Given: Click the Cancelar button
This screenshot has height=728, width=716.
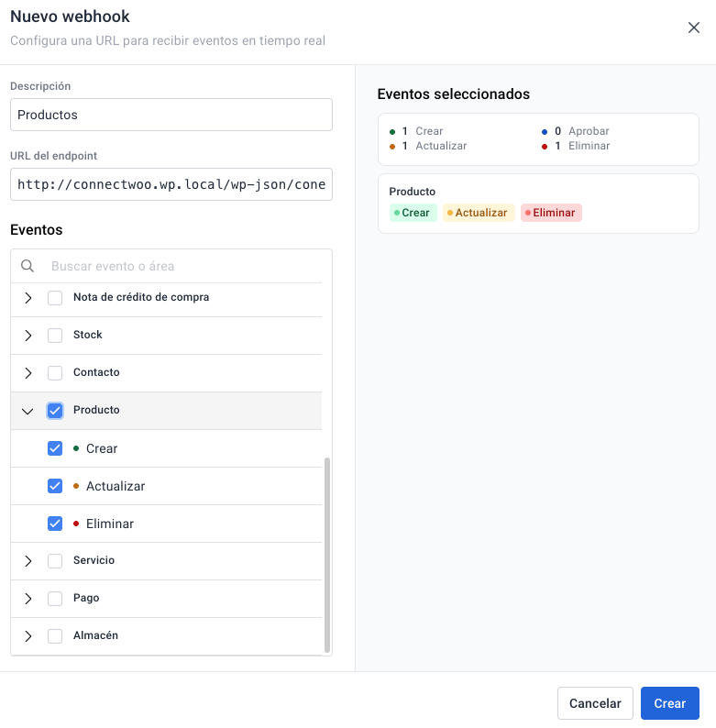Looking at the screenshot, I should (x=595, y=703).
